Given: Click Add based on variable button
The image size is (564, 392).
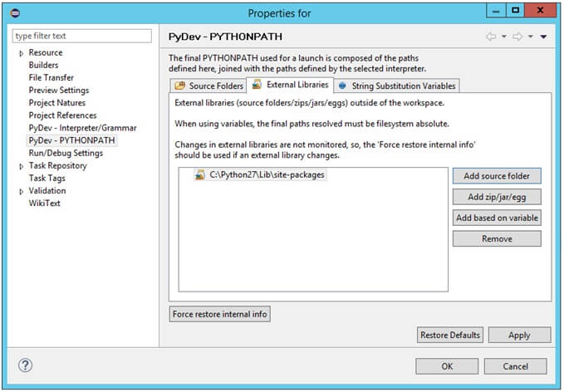Looking at the screenshot, I should point(497,218).
